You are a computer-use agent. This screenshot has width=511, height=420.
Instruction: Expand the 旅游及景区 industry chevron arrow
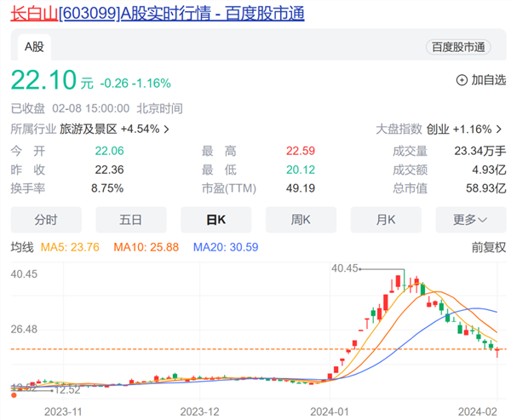pos(166,129)
